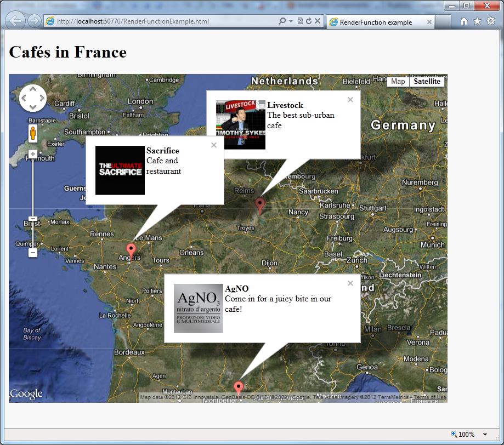Viewport: 504px width, 445px height.
Task: Open the Terms of Use link
Action: (430, 397)
